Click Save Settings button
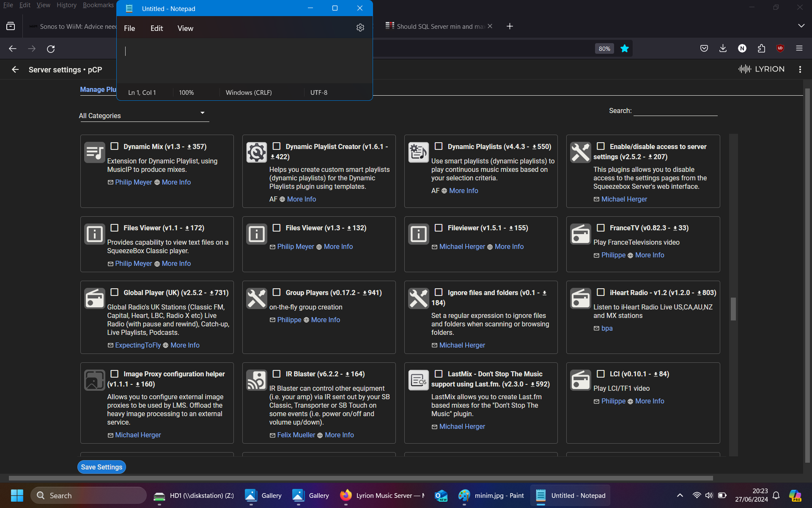Screen dimensions: 812x508 coord(101,467)
